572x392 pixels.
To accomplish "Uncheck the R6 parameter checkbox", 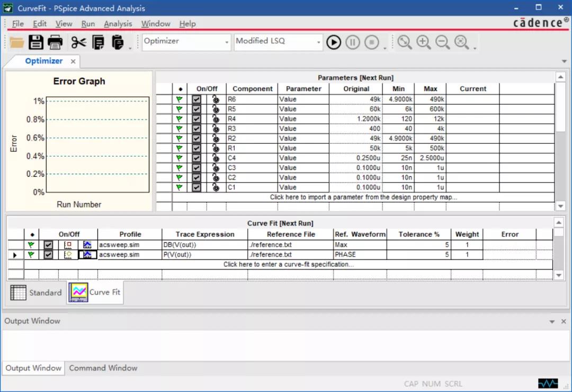I will tap(196, 99).
